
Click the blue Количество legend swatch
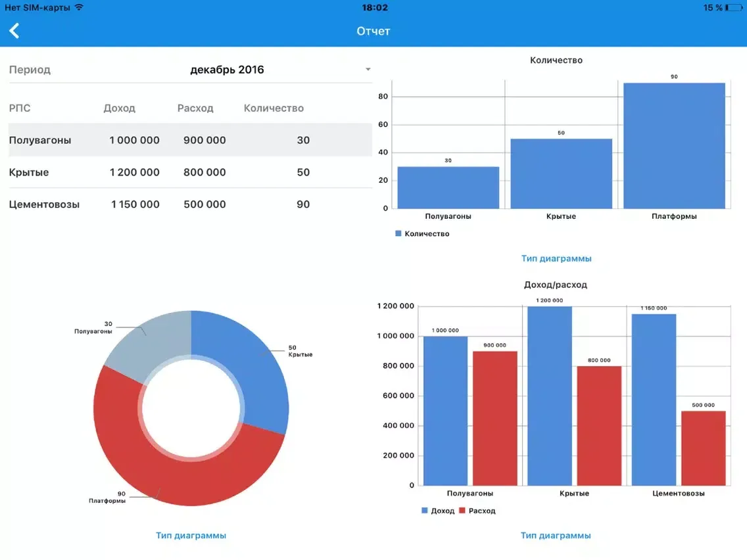click(398, 234)
